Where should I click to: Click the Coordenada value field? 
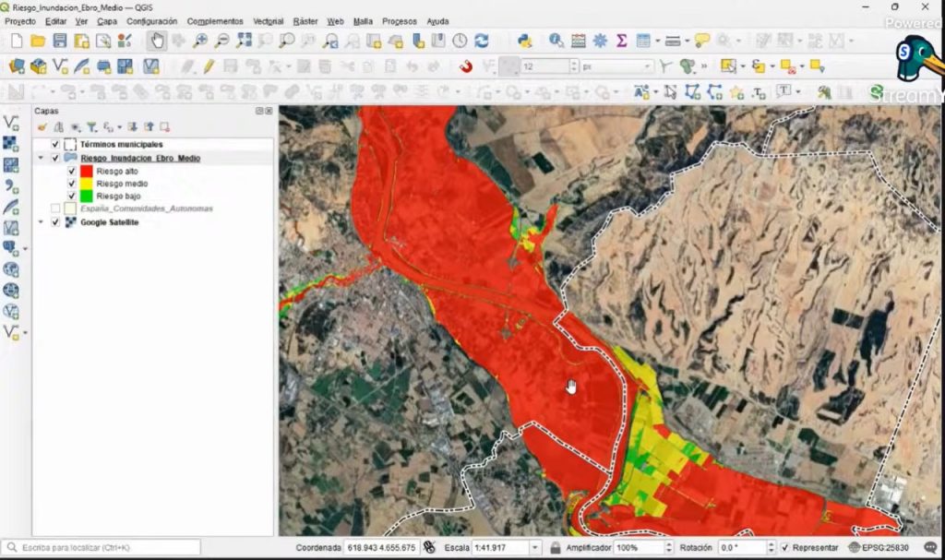pos(381,547)
